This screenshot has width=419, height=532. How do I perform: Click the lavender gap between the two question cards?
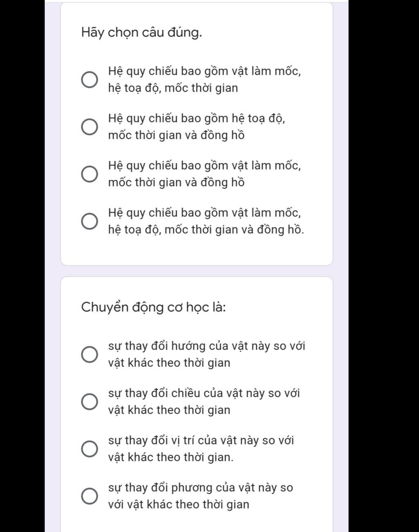pyautogui.click(x=196, y=271)
